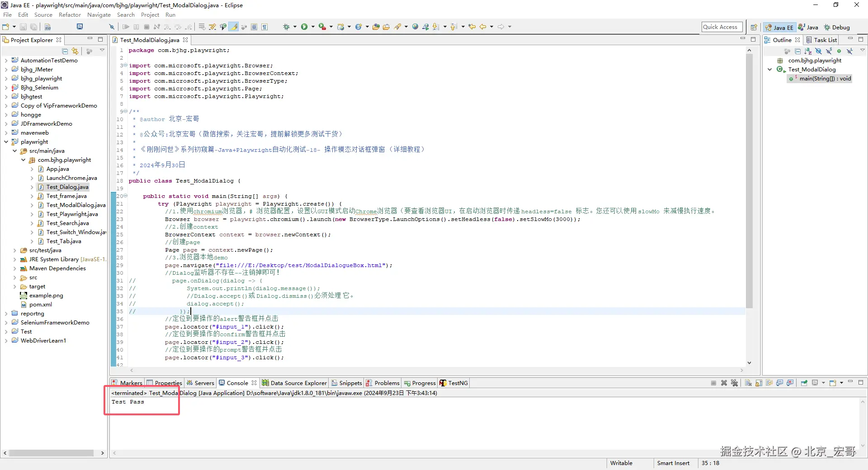Click the Quick Access search field
The width and height of the screenshot is (868, 470).
(722, 27)
